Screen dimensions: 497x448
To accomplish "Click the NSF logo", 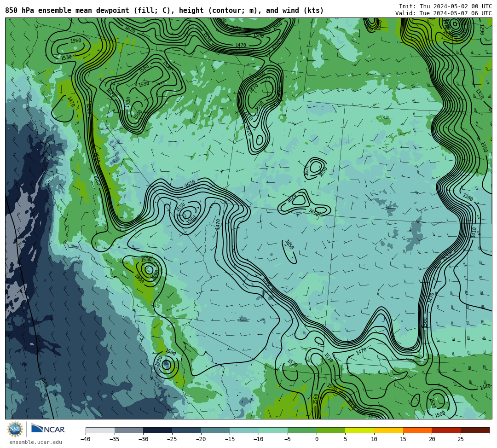I will [x=16, y=429].
